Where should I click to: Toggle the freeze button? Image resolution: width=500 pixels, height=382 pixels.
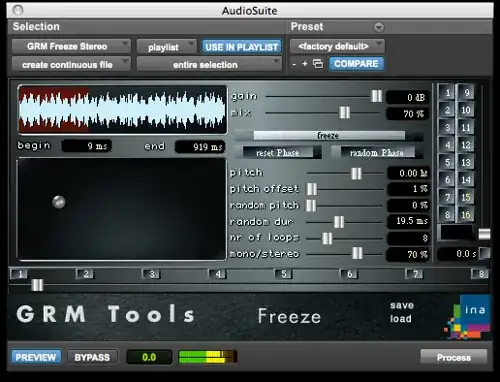(329, 136)
